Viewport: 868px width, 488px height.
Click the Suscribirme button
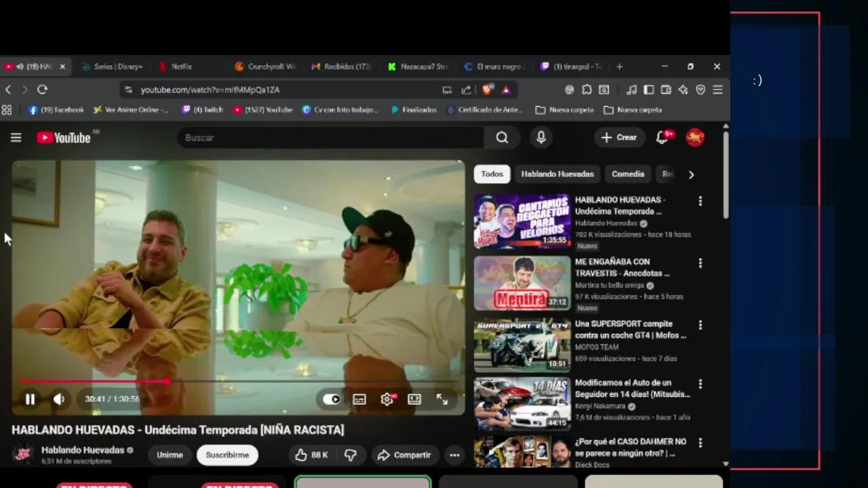pos(227,455)
